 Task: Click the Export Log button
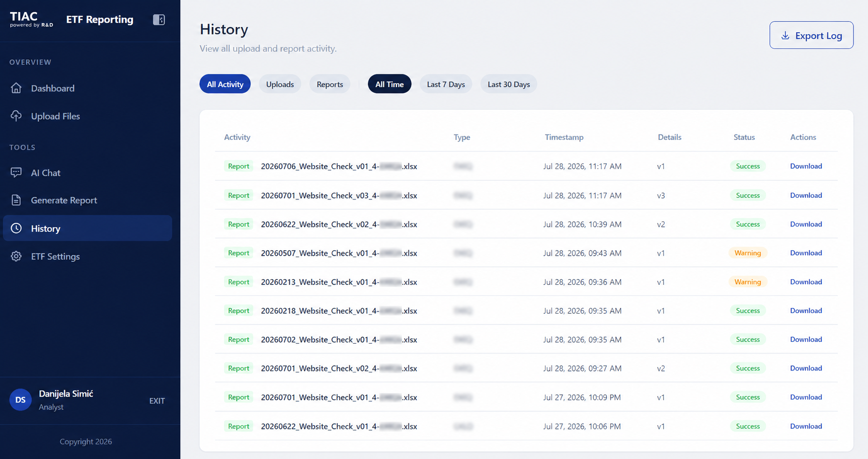point(811,35)
